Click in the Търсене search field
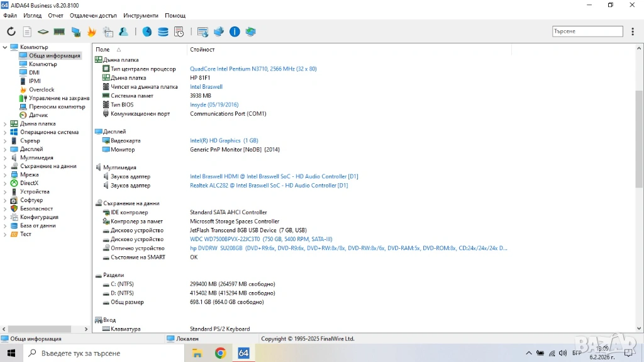Viewport: 644px width, 362px height. [587, 31]
